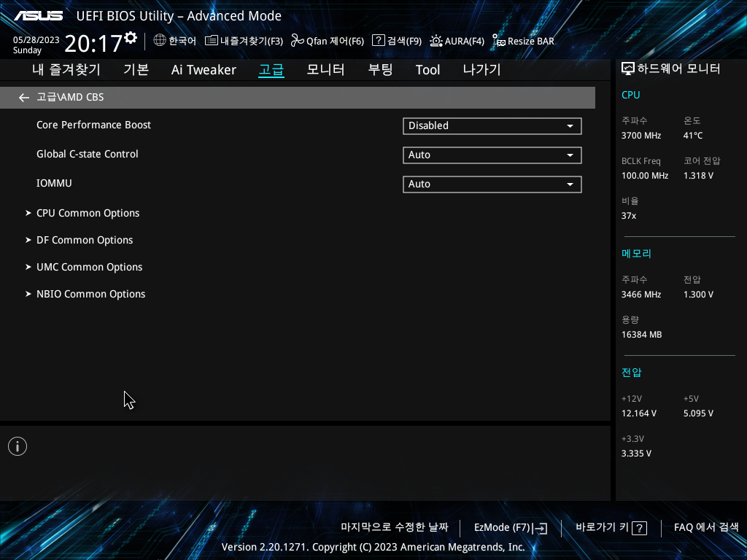
Task: Click 바로가기 키 button
Action: pos(602,527)
